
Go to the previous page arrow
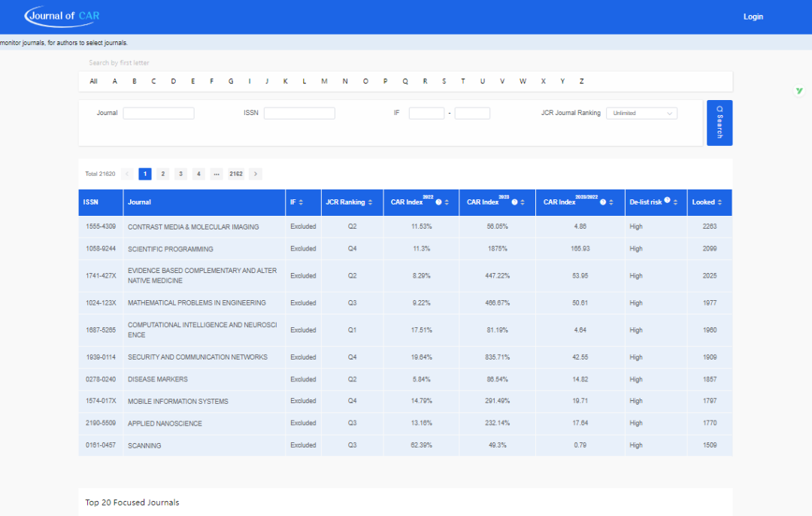pos(127,174)
